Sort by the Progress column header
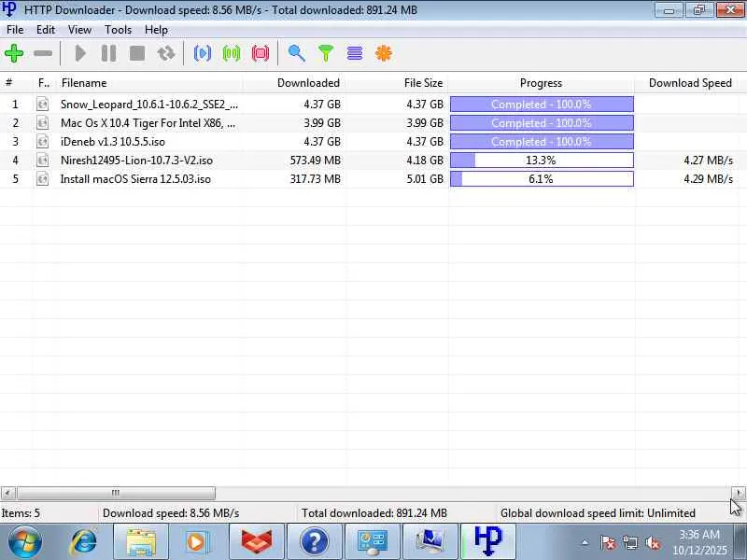 [542, 83]
